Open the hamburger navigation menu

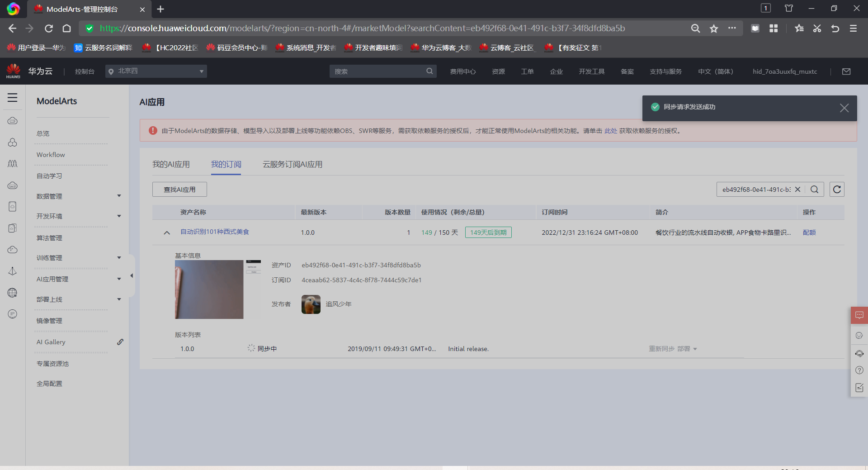coord(13,98)
